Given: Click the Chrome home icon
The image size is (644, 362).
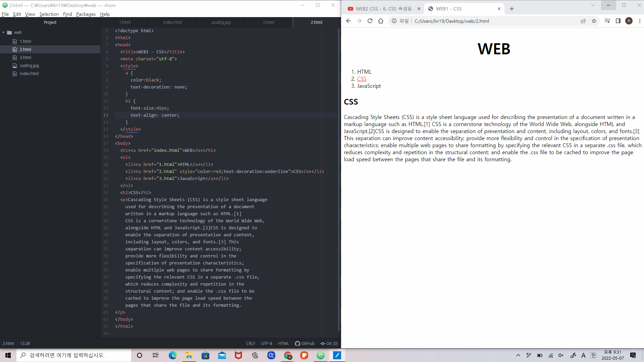Looking at the screenshot, I should (380, 21).
